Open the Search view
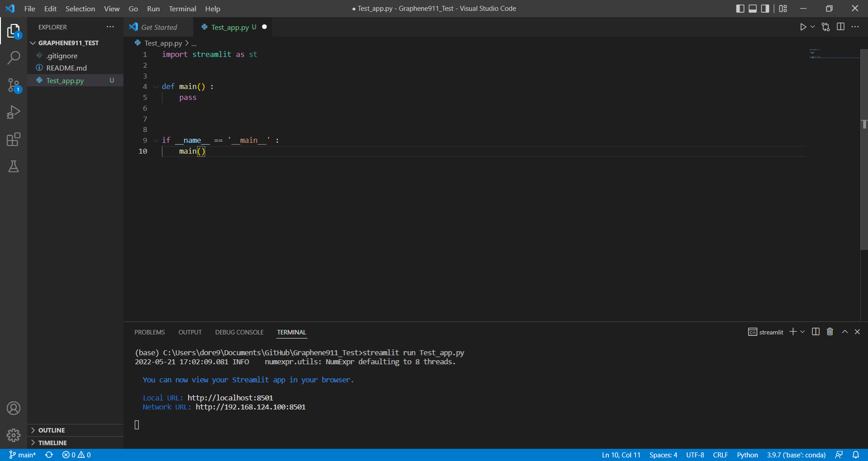The width and height of the screenshot is (868, 461). 14,58
